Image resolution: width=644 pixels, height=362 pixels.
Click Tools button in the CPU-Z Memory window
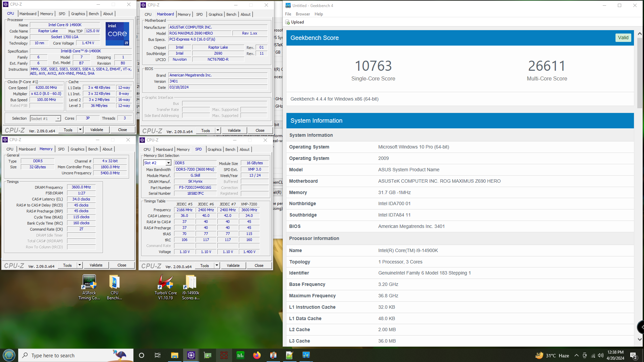point(67,265)
